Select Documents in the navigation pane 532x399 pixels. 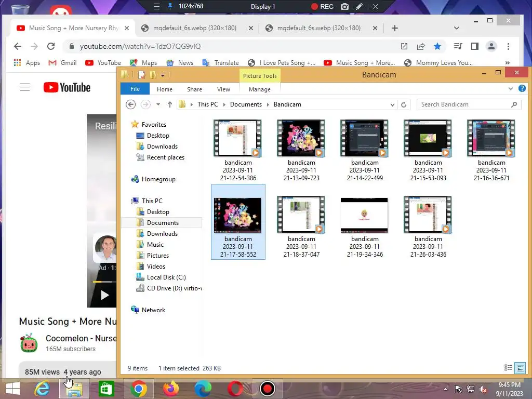pyautogui.click(x=163, y=223)
